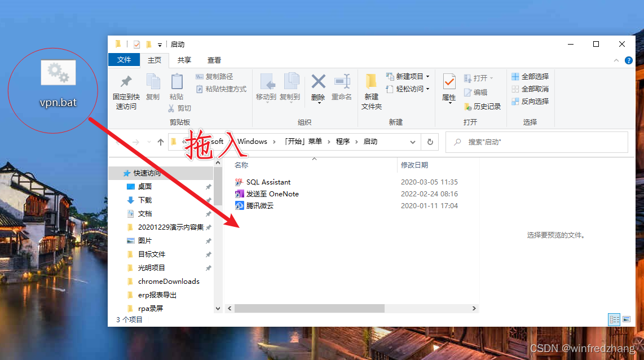This screenshot has height=360, width=644.
Task: Select the vpn.bat desktop file icon
Action: pos(58,73)
